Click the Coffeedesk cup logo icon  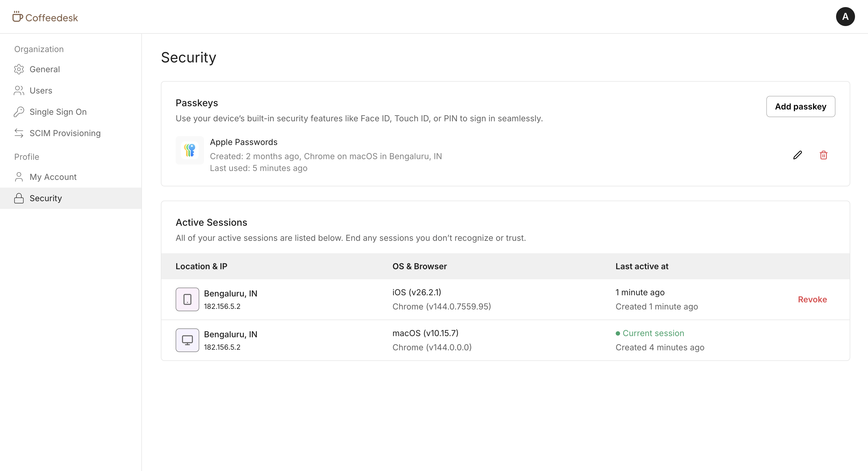(17, 17)
